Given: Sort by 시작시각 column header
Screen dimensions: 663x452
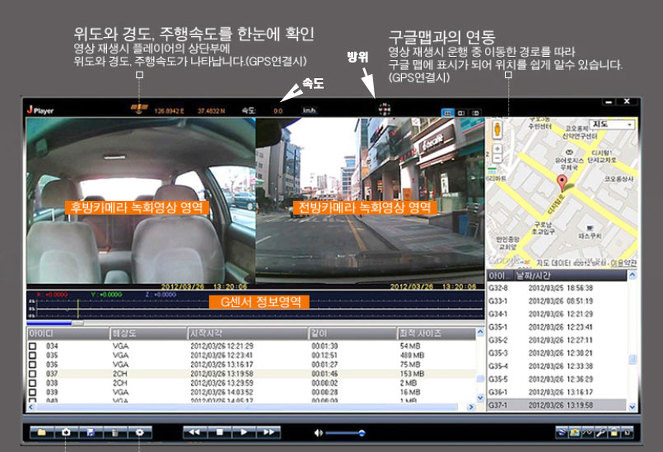Looking at the screenshot, I should 247,334.
